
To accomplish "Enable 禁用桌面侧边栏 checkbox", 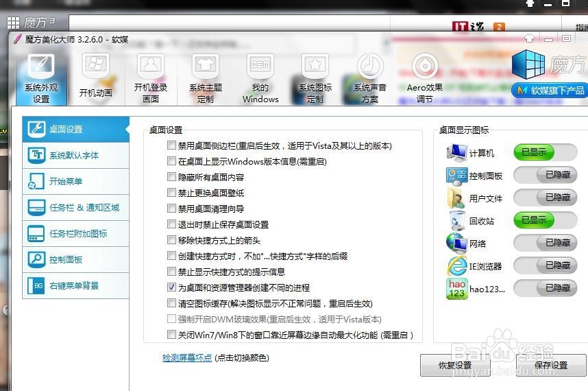I will (x=171, y=145).
